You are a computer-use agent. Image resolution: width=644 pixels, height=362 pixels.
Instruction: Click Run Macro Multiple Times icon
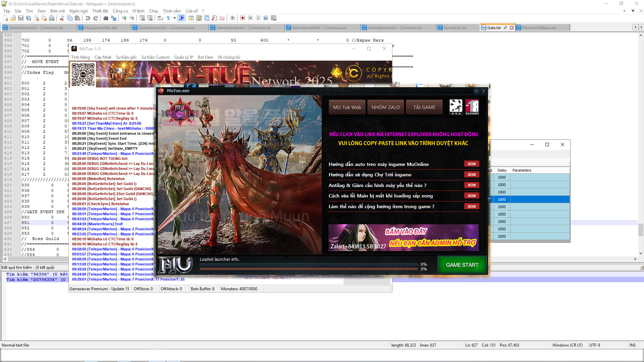click(266, 18)
